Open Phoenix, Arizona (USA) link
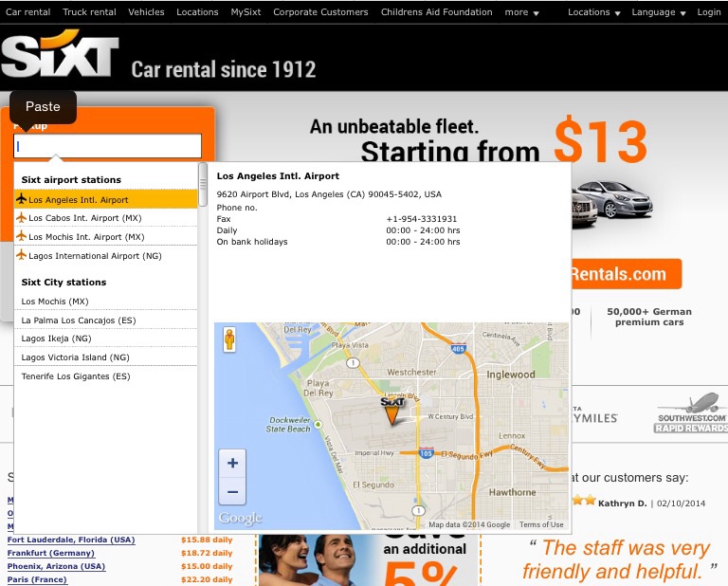This screenshot has height=586, width=728. [56, 566]
